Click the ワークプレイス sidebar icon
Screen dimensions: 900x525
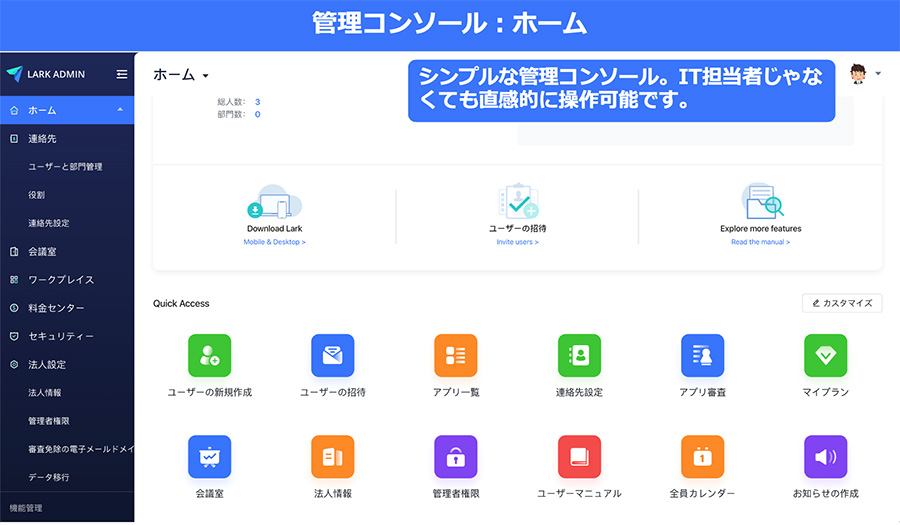click(14, 279)
